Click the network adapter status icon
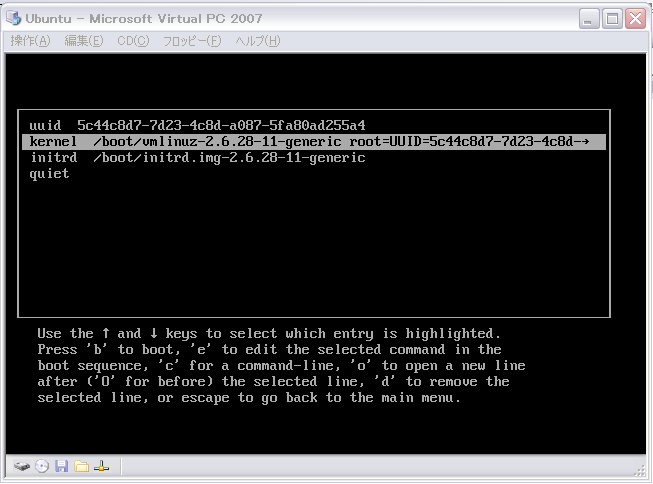Viewport: 653px width, 484px height. 101,466
